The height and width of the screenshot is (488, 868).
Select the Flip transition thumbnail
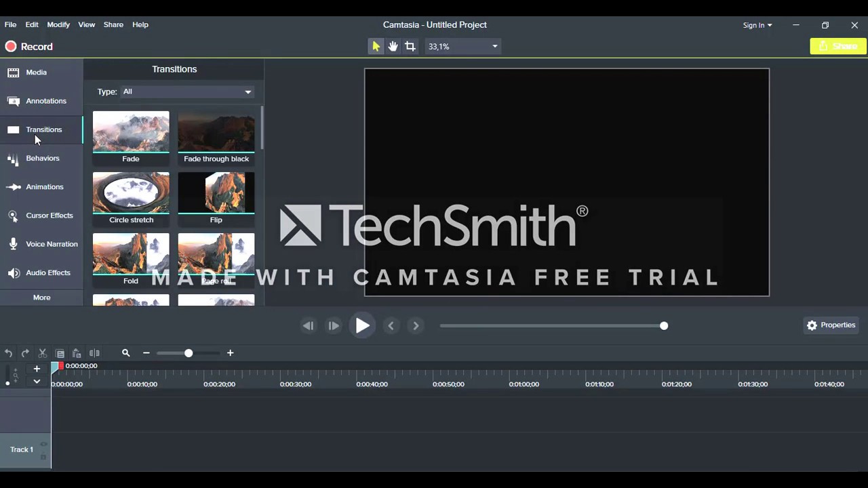coord(216,199)
